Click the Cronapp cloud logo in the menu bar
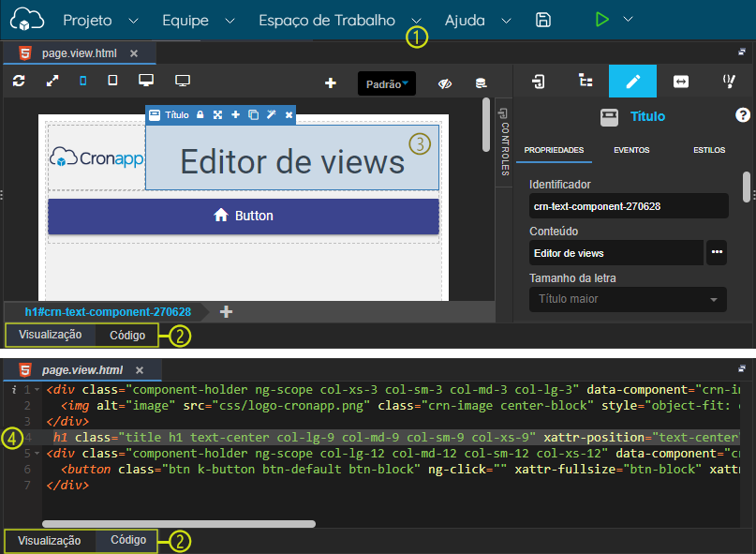The width and height of the screenshot is (756, 554). [x=27, y=20]
